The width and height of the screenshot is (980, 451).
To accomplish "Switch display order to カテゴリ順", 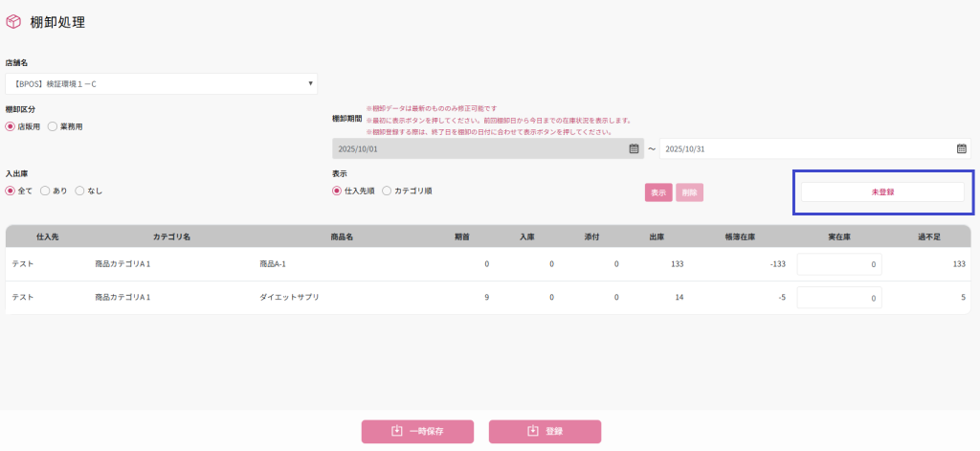I will 387,191.
